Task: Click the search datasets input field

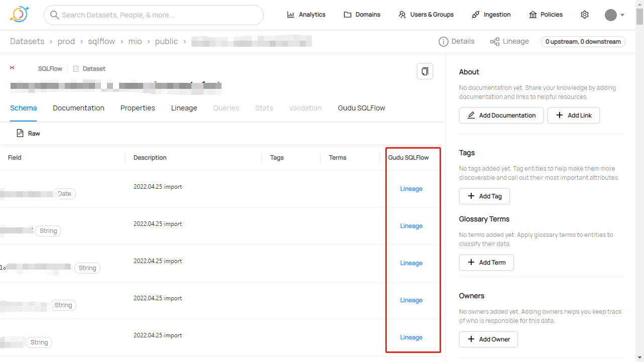Action: pos(153,15)
